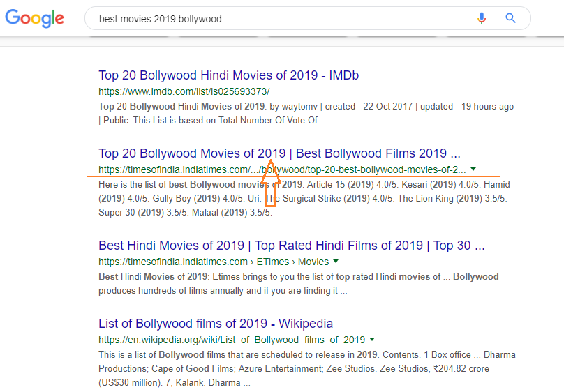Click the Wikipedia snippet mentioning 'Dharma Productions'
The image size is (564, 392).
tap(306, 368)
